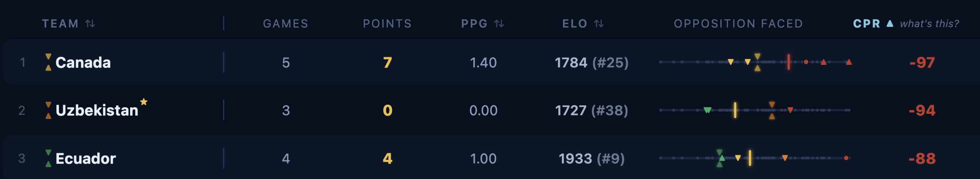The image size is (980, 179).
Task: Click green triangle on Uzbekistan's opposition line
Action: tap(707, 110)
